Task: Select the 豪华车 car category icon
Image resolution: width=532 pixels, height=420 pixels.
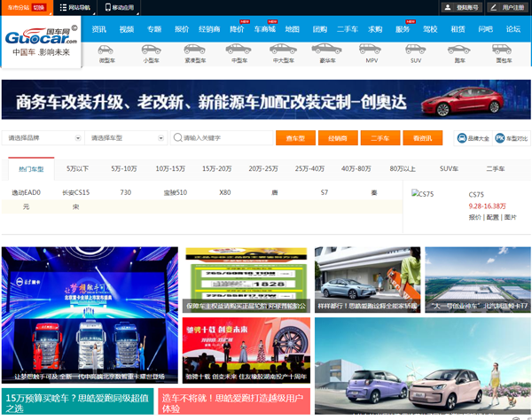Action: 326,49
